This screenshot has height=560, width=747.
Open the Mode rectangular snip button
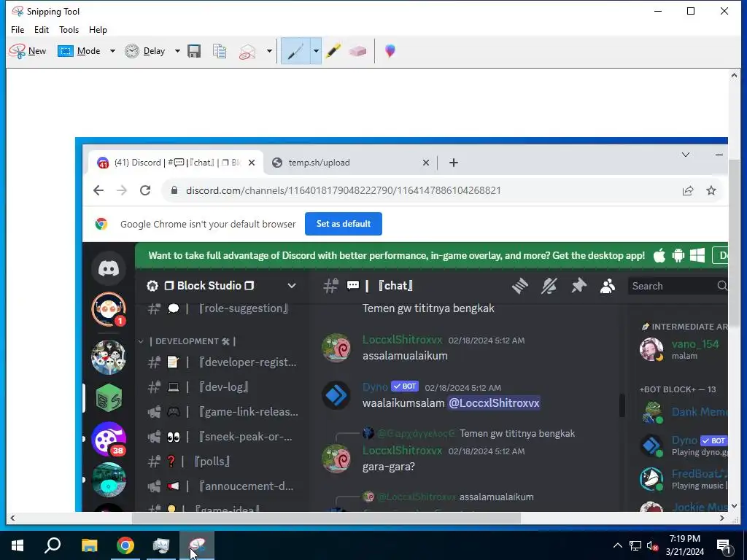(x=79, y=51)
